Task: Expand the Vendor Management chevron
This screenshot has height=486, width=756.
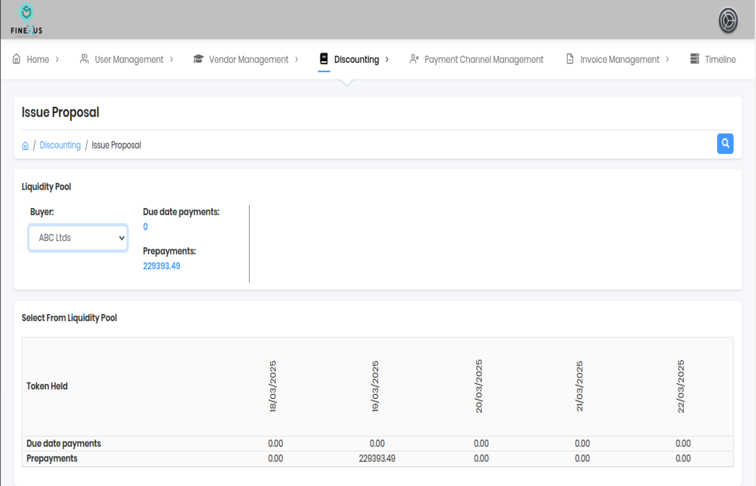Action: tap(297, 59)
